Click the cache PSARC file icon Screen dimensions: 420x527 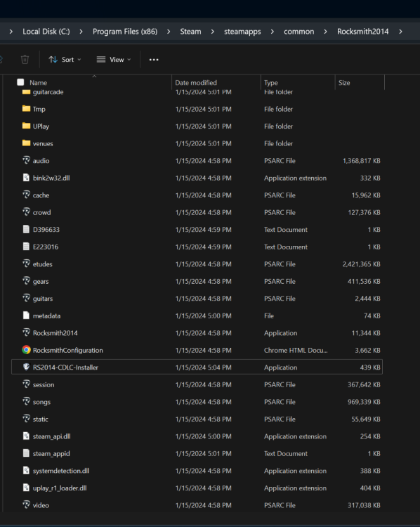pyautogui.click(x=26, y=195)
